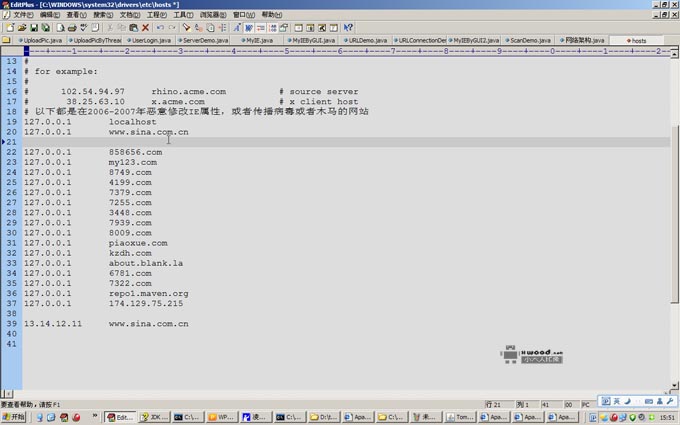Open print preview from the page-and-magnifier icon
The height and width of the screenshot is (425, 680).
click(60, 28)
